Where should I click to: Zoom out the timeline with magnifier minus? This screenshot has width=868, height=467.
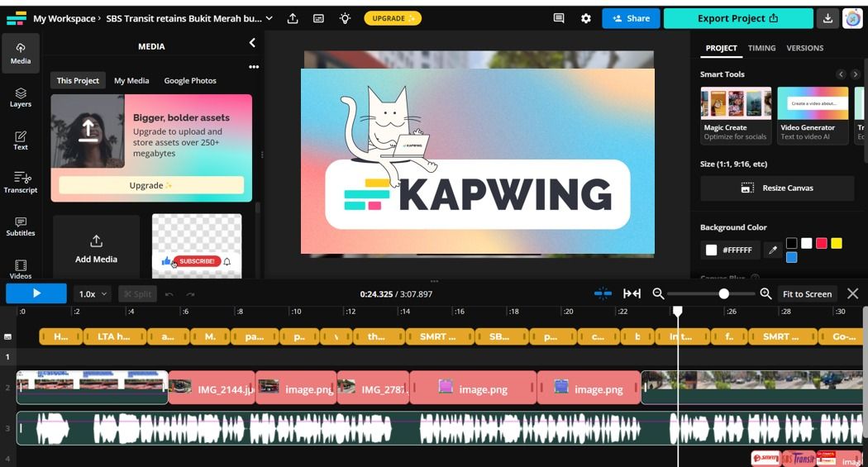pos(658,293)
